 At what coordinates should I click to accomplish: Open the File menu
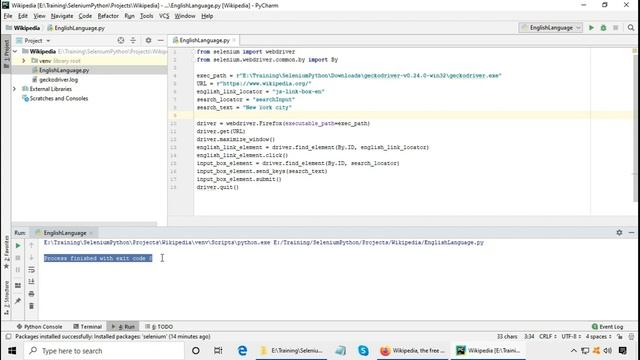(8, 16)
